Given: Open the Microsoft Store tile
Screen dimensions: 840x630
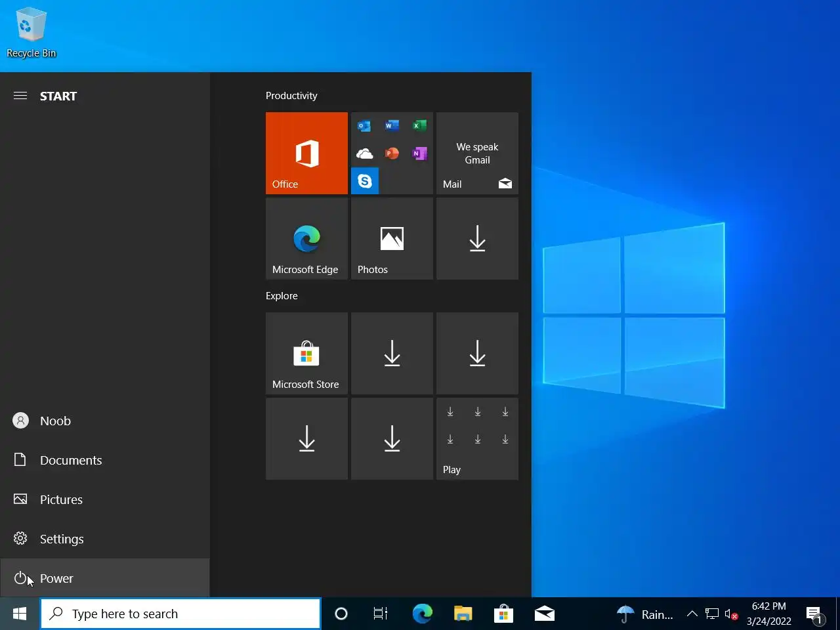Looking at the screenshot, I should (x=306, y=353).
